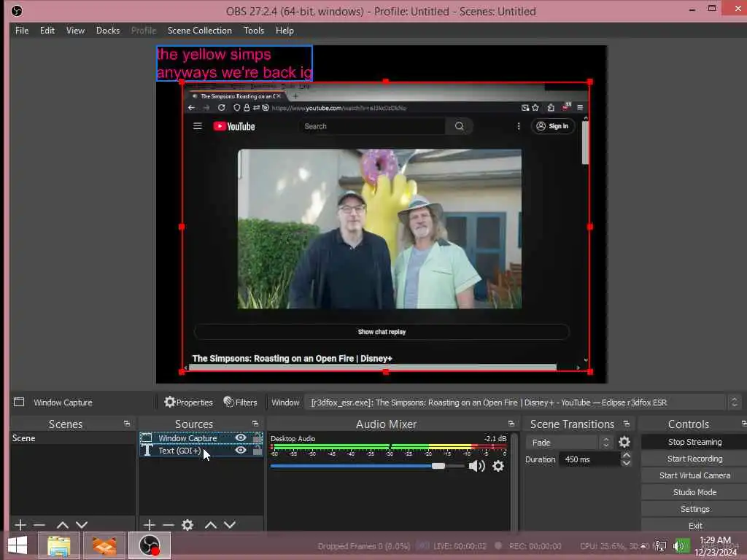
Task: Open File Explorer from taskbar
Action: point(59,545)
